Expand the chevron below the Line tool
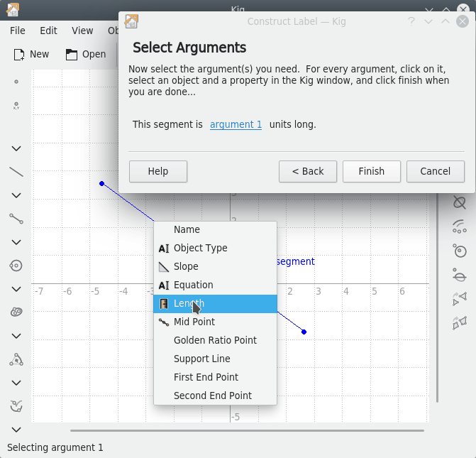The width and height of the screenshot is (476, 458). click(x=16, y=195)
